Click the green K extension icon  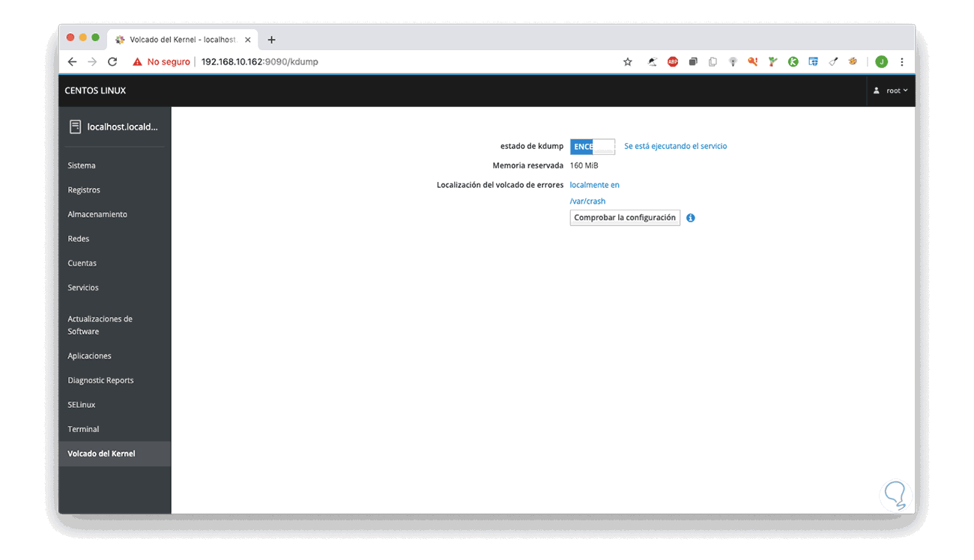point(793,62)
